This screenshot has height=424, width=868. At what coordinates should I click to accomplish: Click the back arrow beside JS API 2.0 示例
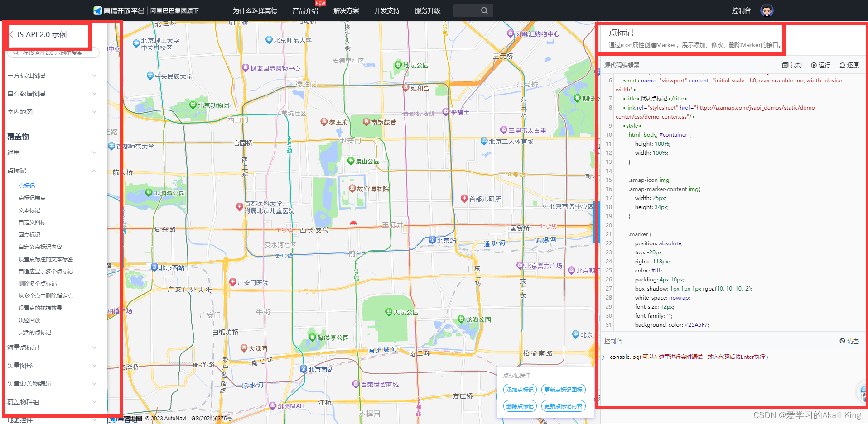tap(11, 34)
